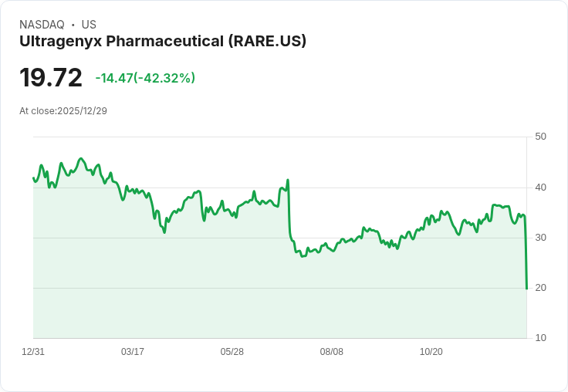
Task: Click the -14.47(-42.32%) price change figure
Action: (x=145, y=78)
